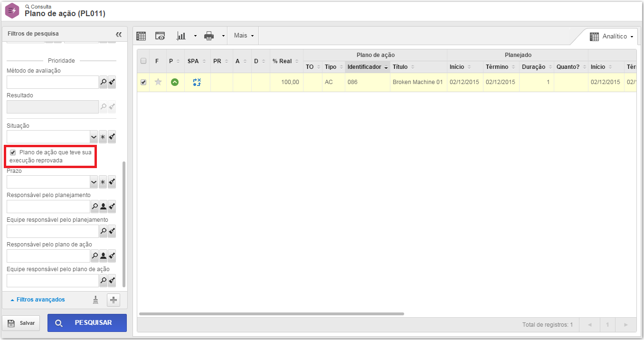
Task: Uncheck 'Plano de ação que teve sua execução reprovada'
Action: coord(13,152)
